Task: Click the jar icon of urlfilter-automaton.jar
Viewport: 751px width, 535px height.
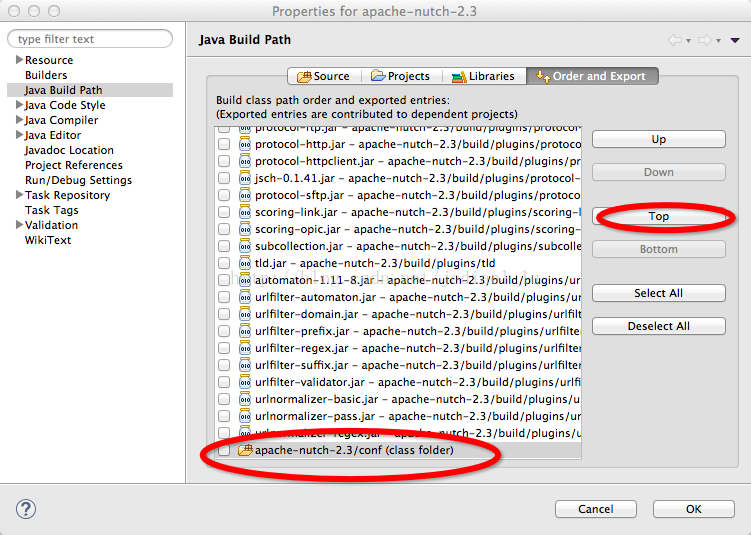Action: tap(245, 297)
